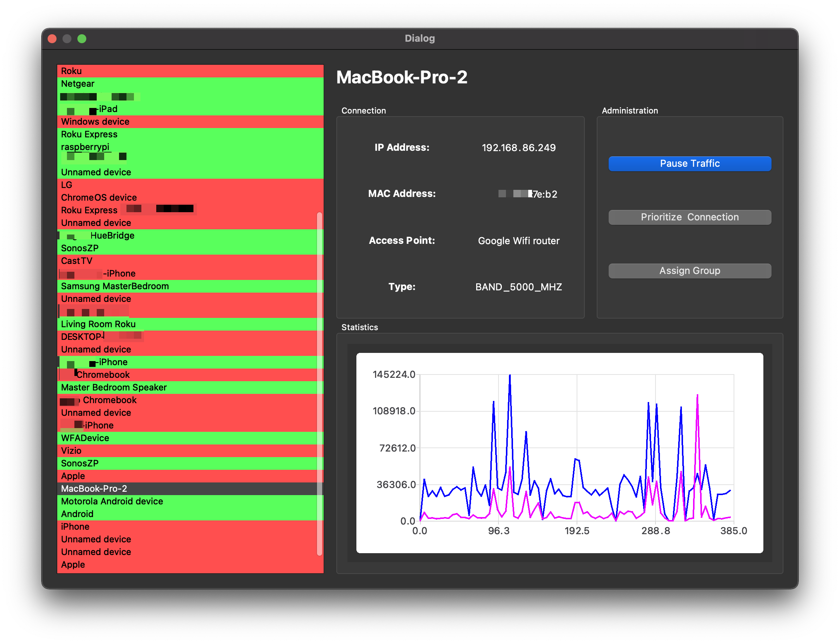Select Netgear in the device list
Screen dimensions: 840x644
tap(78, 83)
